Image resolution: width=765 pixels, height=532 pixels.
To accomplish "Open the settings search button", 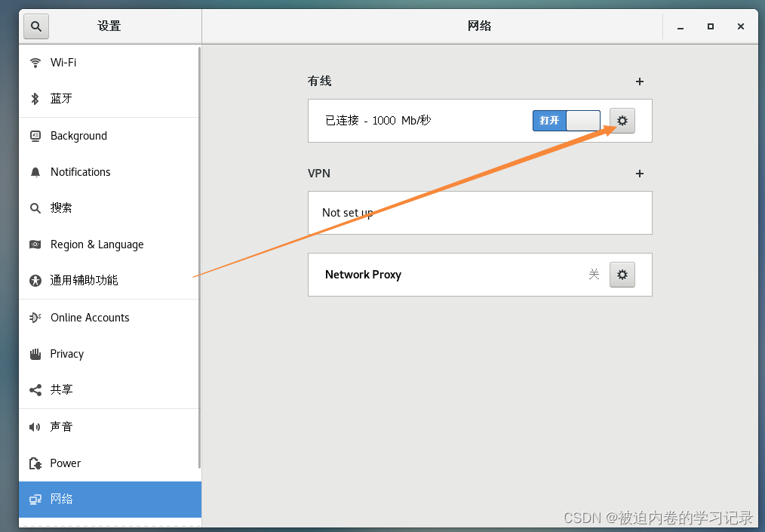I will [x=36, y=26].
